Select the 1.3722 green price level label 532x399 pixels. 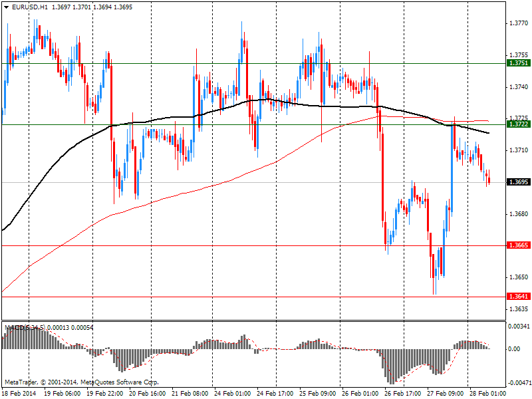pos(518,124)
